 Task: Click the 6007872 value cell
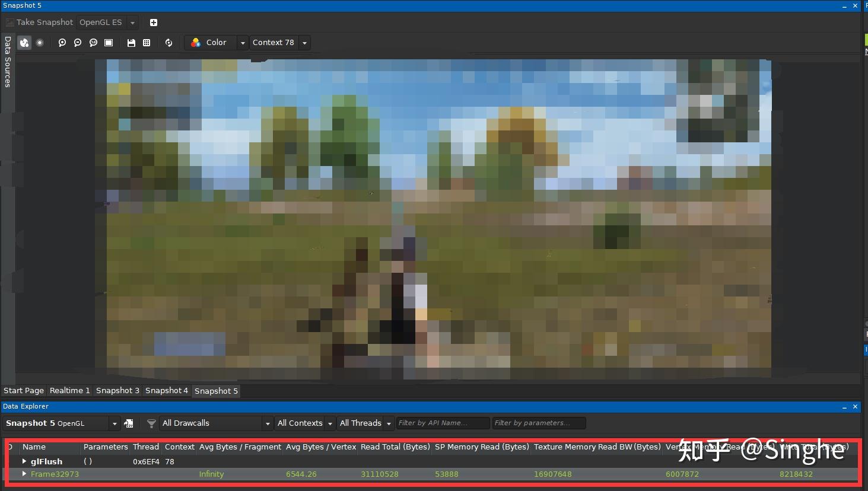pyautogui.click(x=682, y=474)
